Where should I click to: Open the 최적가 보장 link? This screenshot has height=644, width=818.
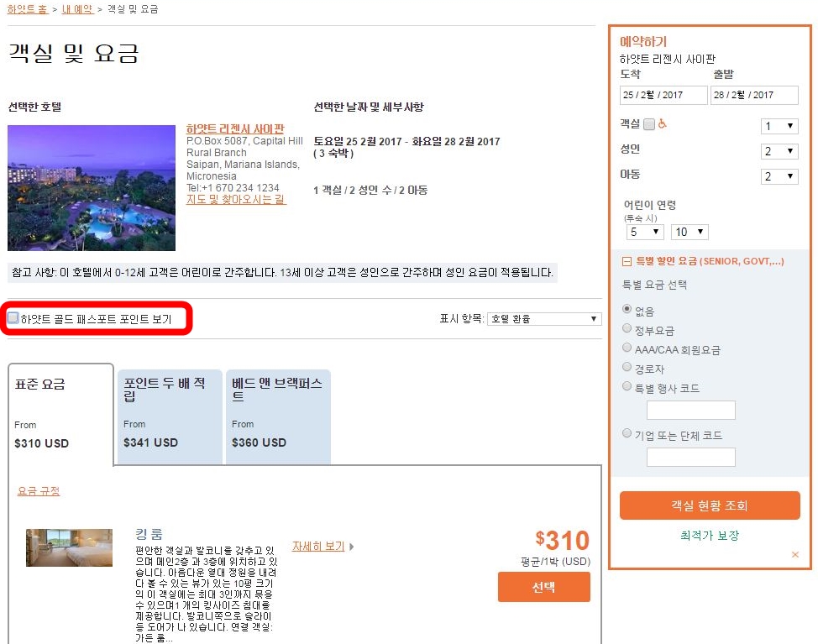[710, 535]
